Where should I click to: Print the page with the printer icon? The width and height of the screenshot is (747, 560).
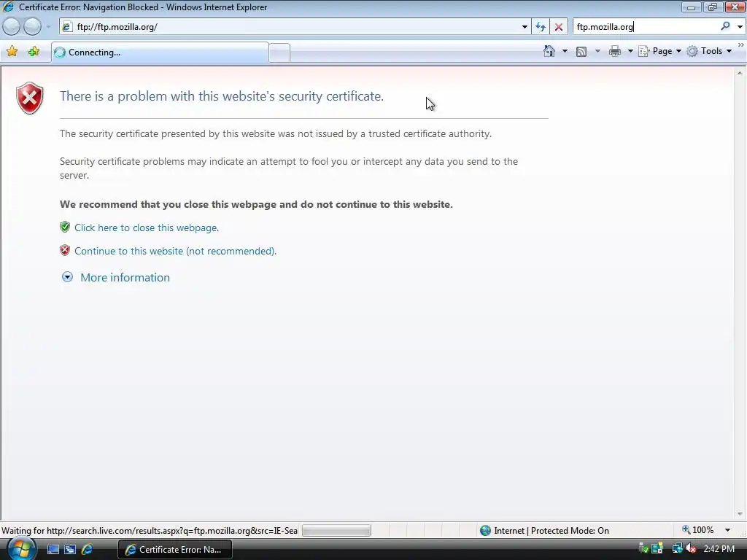click(615, 51)
